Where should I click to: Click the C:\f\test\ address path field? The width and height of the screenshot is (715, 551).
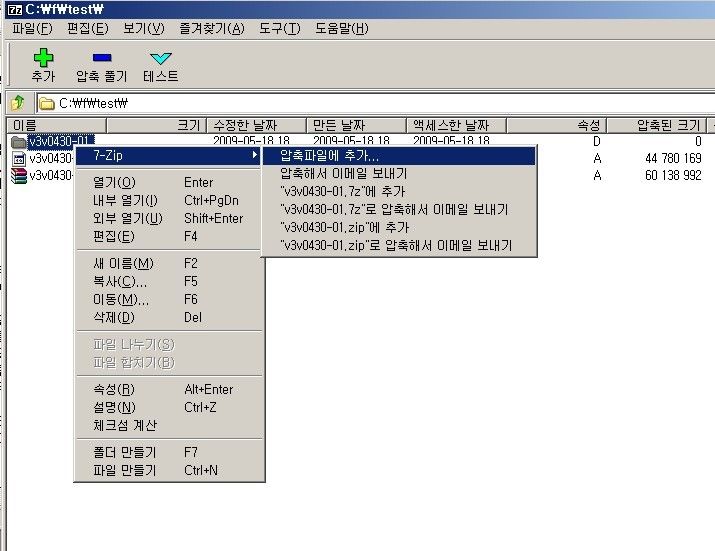[x=376, y=104]
